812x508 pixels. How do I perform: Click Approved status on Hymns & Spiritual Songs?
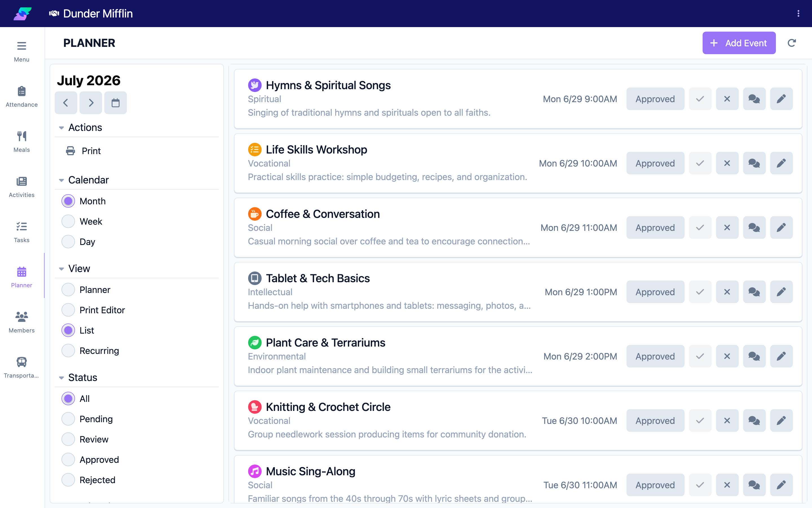tap(655, 99)
